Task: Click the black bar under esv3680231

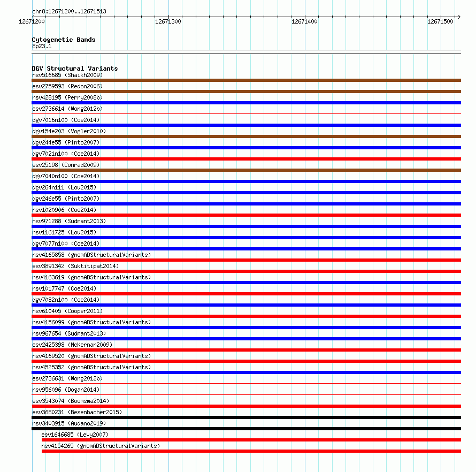Action: click(x=246, y=417)
